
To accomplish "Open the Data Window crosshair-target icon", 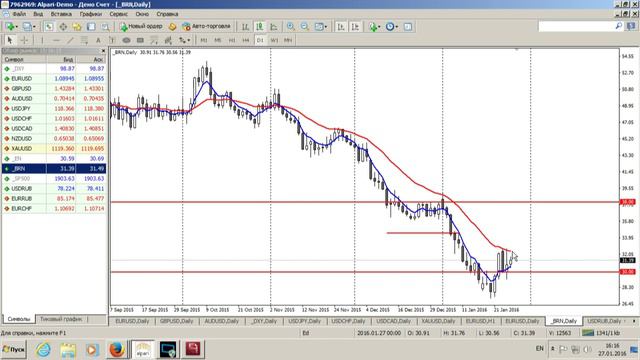I will pos(63,27).
